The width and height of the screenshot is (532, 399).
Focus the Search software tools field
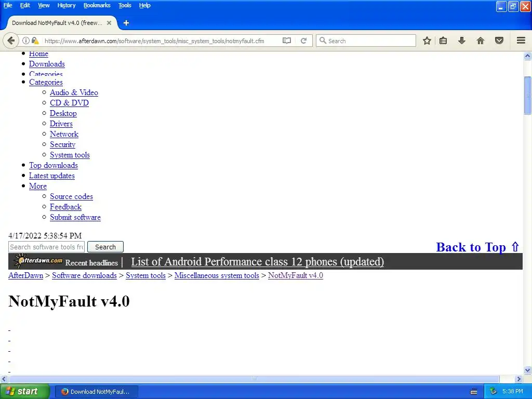coord(46,247)
